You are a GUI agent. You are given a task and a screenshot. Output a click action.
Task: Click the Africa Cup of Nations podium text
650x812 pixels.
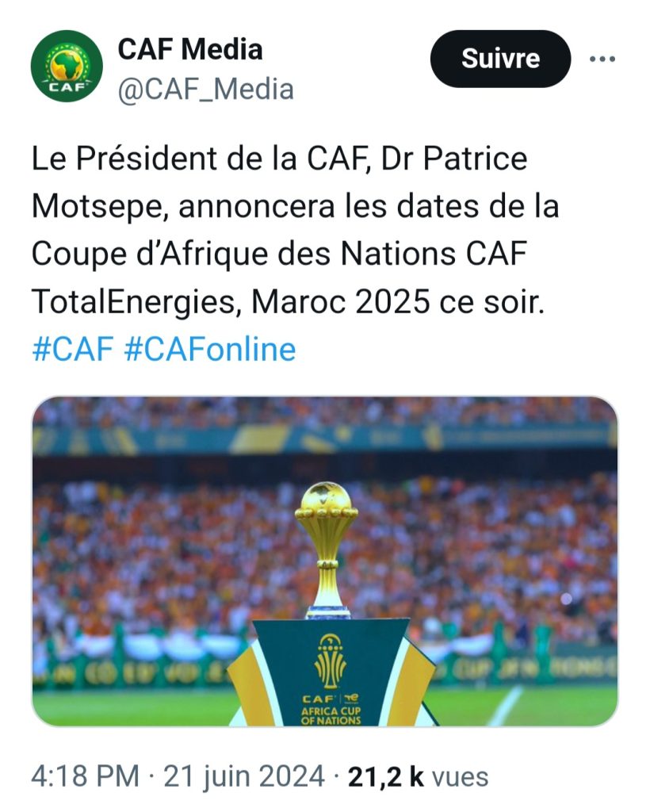[331, 715]
